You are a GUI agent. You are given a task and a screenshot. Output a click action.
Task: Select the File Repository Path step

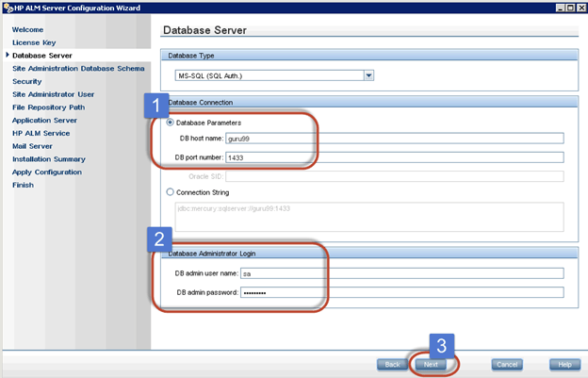click(x=49, y=107)
